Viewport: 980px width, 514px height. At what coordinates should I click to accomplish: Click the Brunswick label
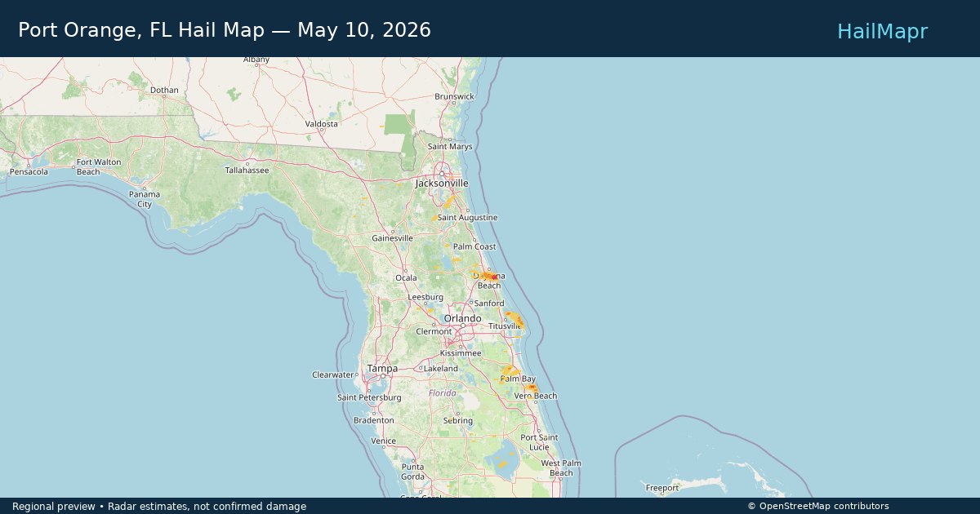pyautogui.click(x=454, y=96)
